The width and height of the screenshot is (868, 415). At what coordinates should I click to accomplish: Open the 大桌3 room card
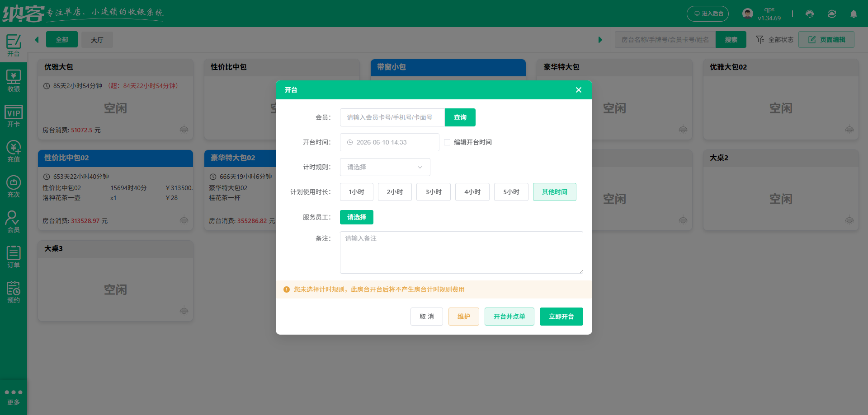116,281
